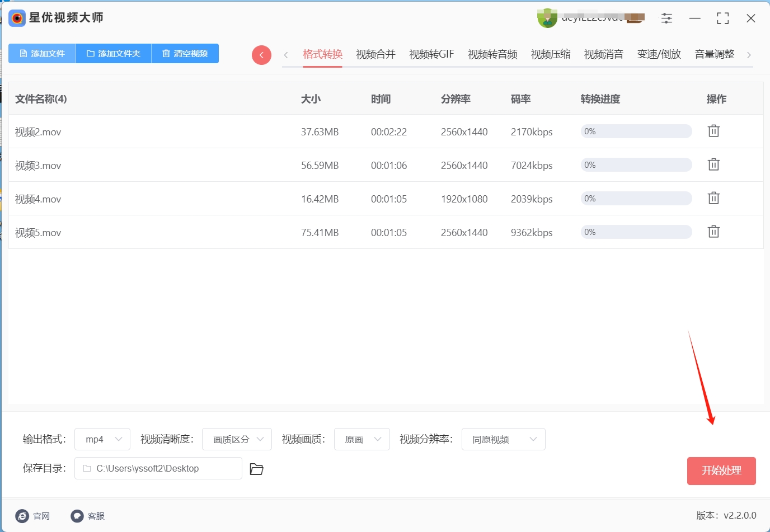Select file name 视频2.mov

[x=38, y=132]
